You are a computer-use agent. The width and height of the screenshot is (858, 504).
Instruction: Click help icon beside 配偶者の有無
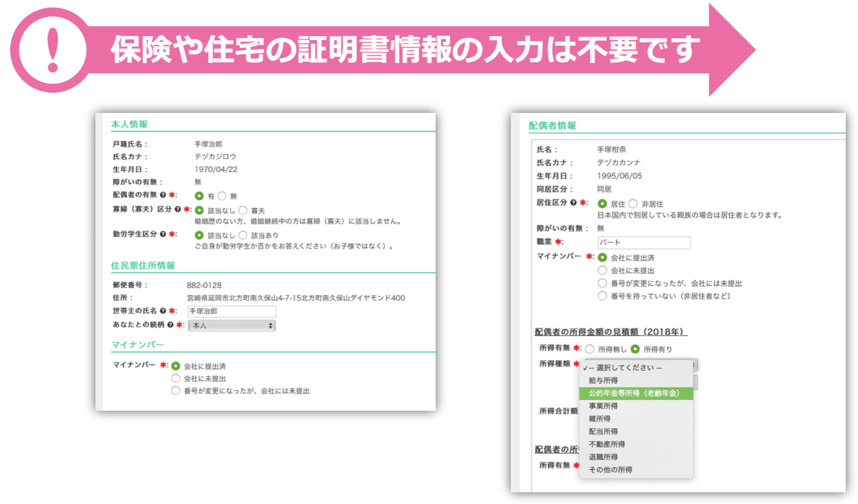coord(163,195)
